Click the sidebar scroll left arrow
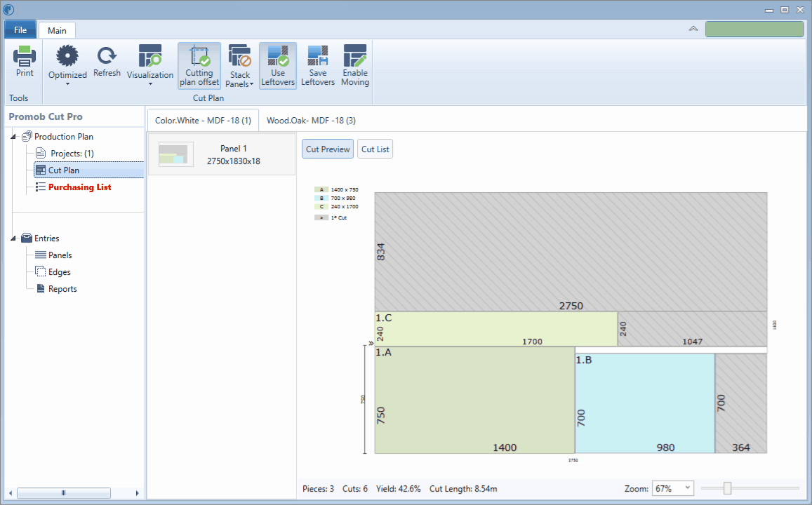Viewport: 812px width, 505px height. (11, 493)
